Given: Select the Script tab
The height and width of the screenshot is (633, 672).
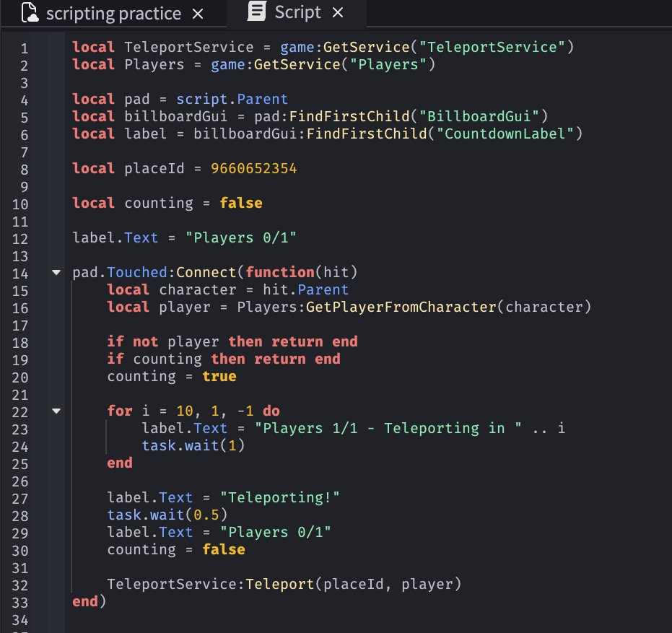Looking at the screenshot, I should pyautogui.click(x=297, y=13).
